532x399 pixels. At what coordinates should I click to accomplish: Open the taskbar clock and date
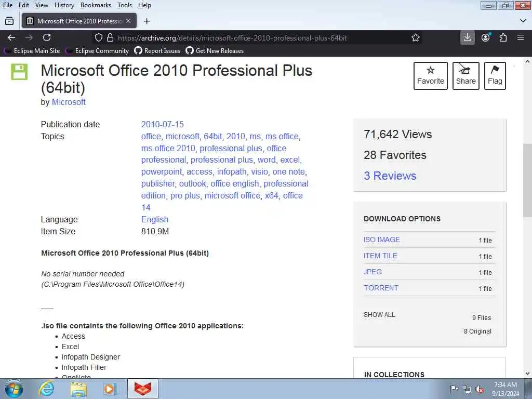tap(506, 389)
